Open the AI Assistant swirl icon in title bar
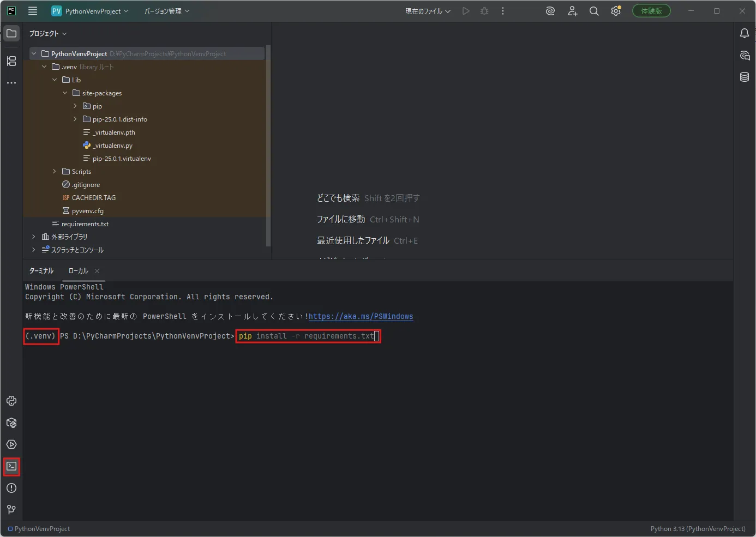 point(550,11)
